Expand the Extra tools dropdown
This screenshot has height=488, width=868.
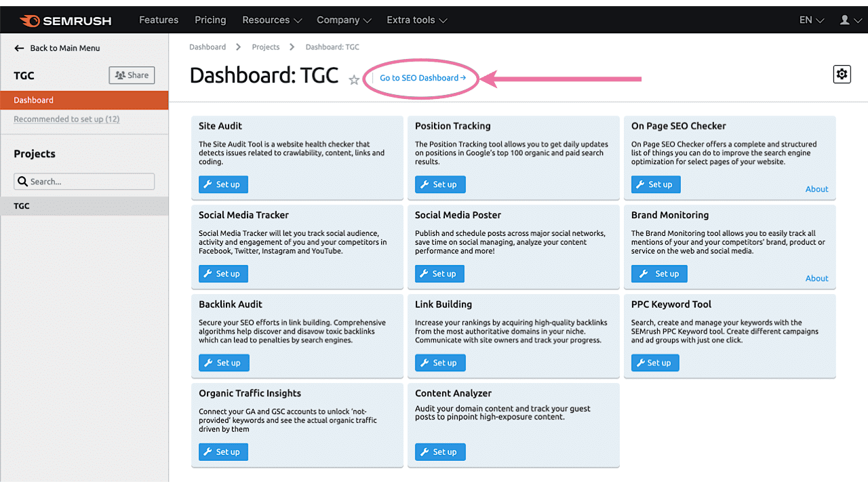pos(416,20)
